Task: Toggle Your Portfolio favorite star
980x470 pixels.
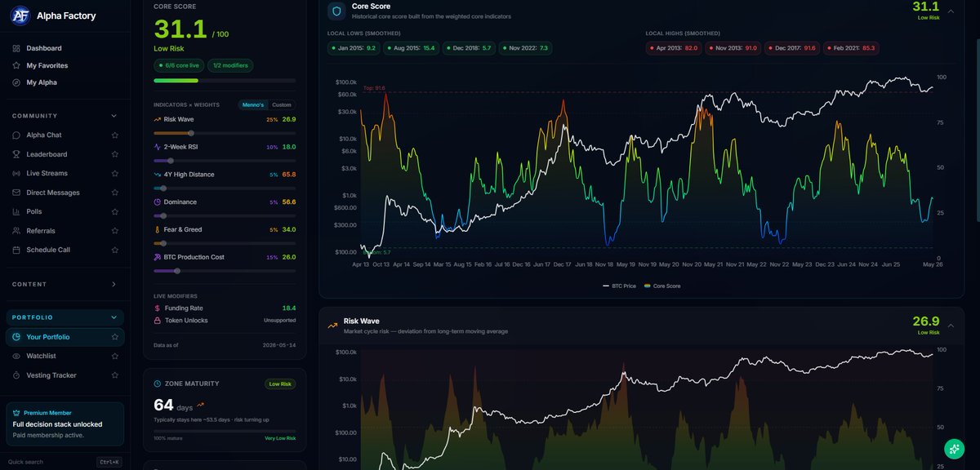Action: tap(114, 337)
